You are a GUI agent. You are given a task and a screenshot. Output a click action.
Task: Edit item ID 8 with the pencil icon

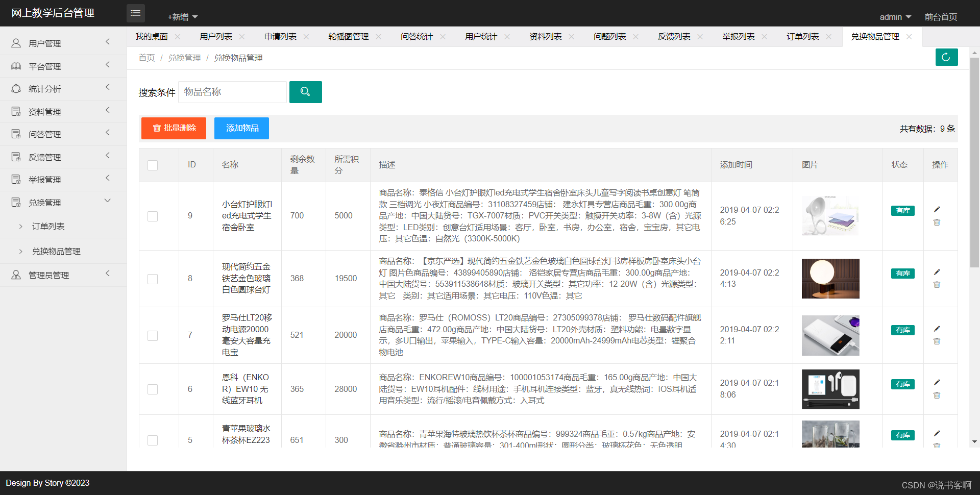[x=937, y=272]
